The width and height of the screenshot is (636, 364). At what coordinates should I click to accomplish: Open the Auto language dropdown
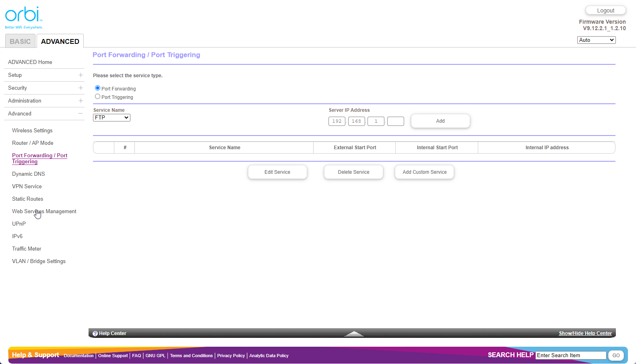[x=596, y=40]
